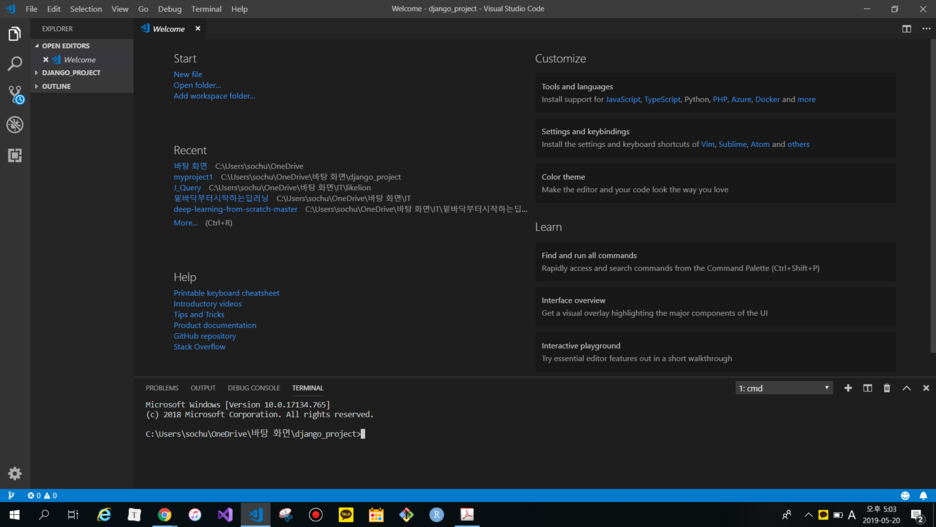Split the terminal pane

pyautogui.click(x=867, y=388)
